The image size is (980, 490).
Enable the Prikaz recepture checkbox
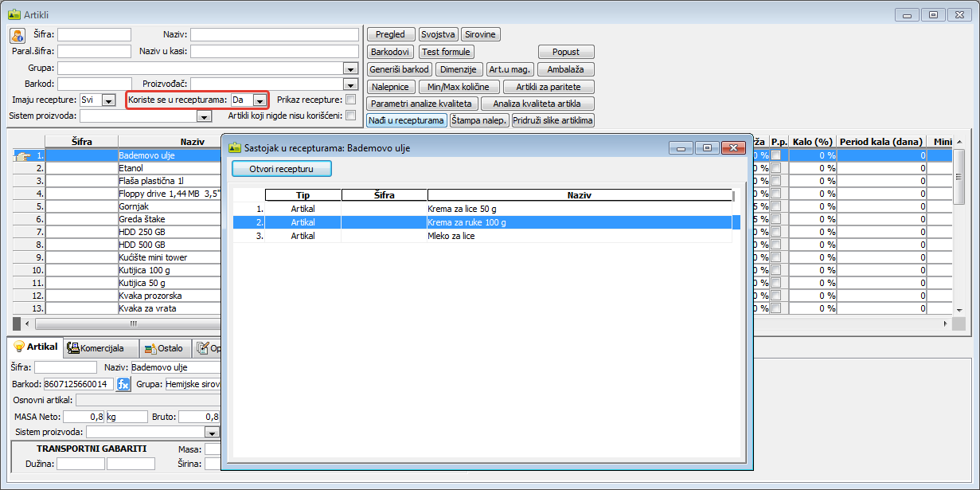click(350, 100)
